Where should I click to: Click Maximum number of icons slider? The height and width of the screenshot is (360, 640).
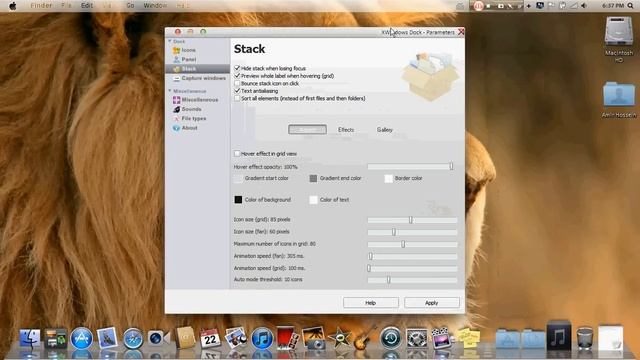[412, 244]
